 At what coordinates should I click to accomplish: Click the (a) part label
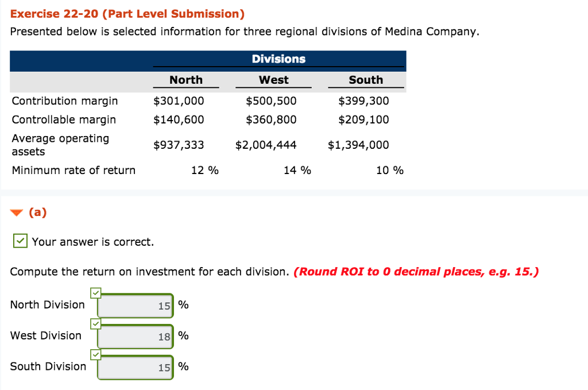pyautogui.click(x=37, y=213)
